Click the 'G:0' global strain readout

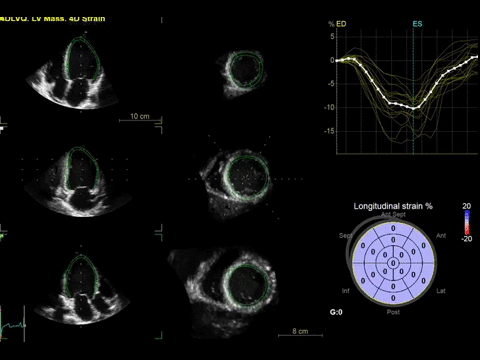[336, 312]
